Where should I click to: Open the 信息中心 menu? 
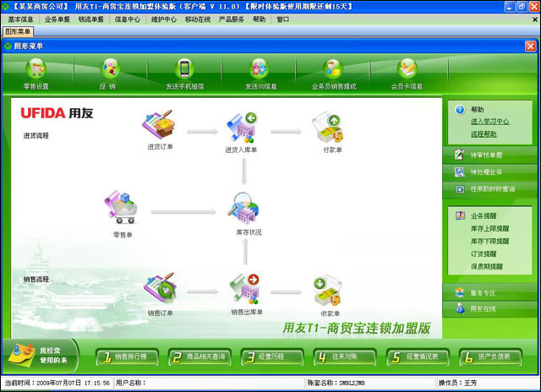click(128, 19)
